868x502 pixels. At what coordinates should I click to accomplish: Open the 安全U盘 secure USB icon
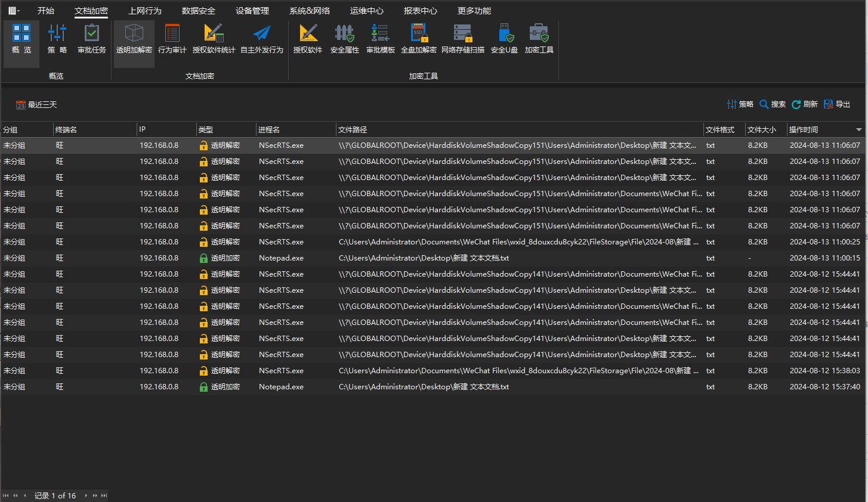[x=504, y=39]
